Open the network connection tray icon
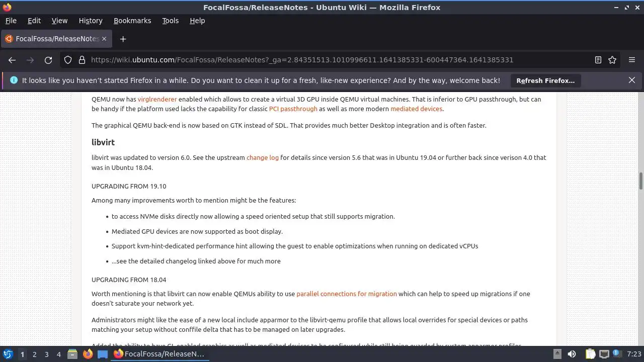The width and height of the screenshot is (644, 362). 604,354
